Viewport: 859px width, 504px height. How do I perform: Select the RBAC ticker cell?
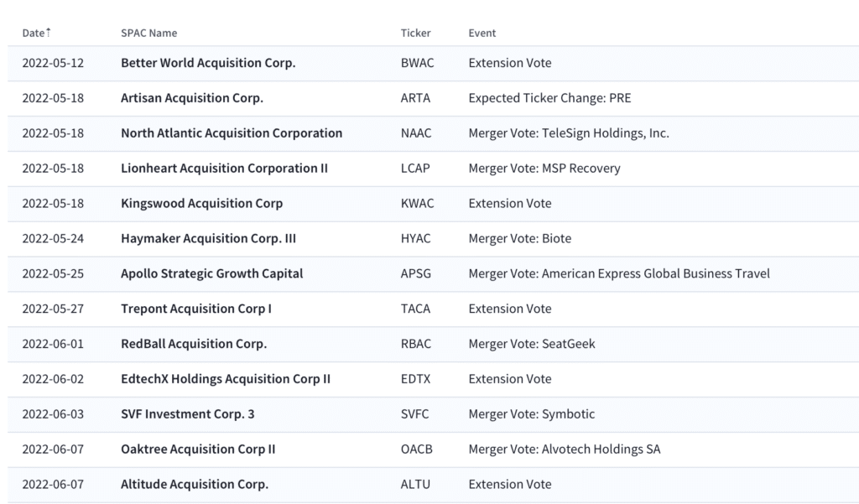coord(416,344)
